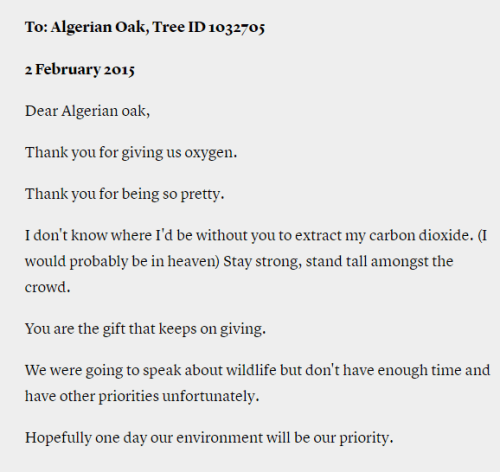500x472 pixels.
Task: Click the words 'carbon dioxide' in the paragraph
Action: click(x=421, y=235)
